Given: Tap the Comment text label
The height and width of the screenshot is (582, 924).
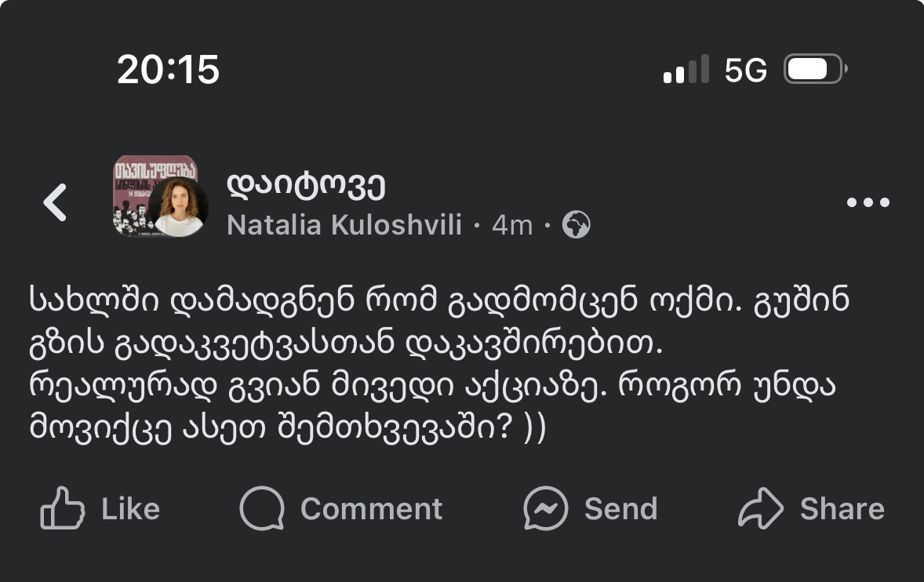Looking at the screenshot, I should click(x=371, y=509).
